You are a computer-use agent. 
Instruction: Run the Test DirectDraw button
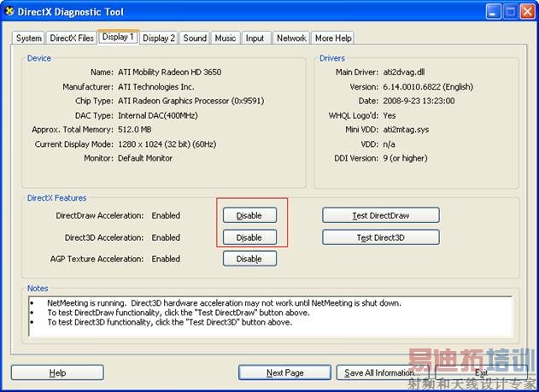pyautogui.click(x=381, y=215)
